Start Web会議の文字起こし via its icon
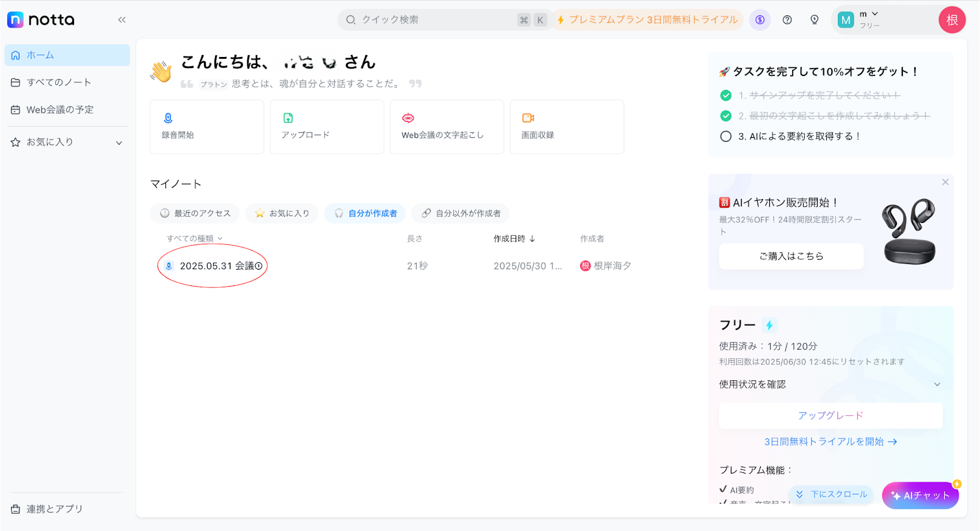 click(x=408, y=118)
